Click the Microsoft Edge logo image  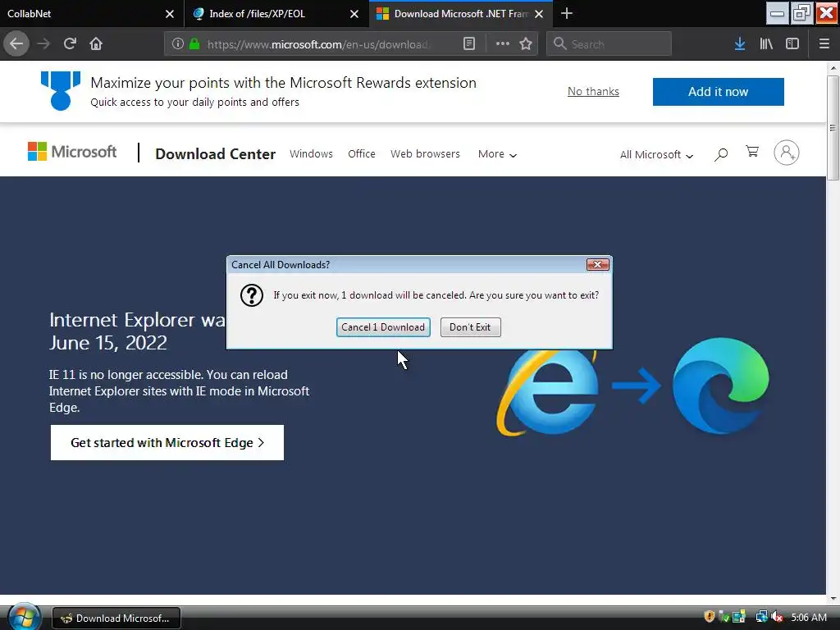720,386
